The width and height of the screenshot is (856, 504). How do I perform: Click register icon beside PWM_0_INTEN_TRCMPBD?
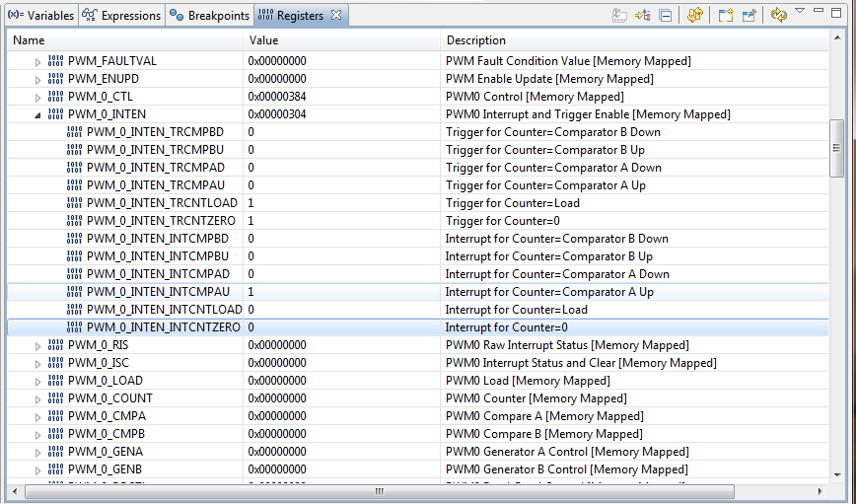point(74,131)
